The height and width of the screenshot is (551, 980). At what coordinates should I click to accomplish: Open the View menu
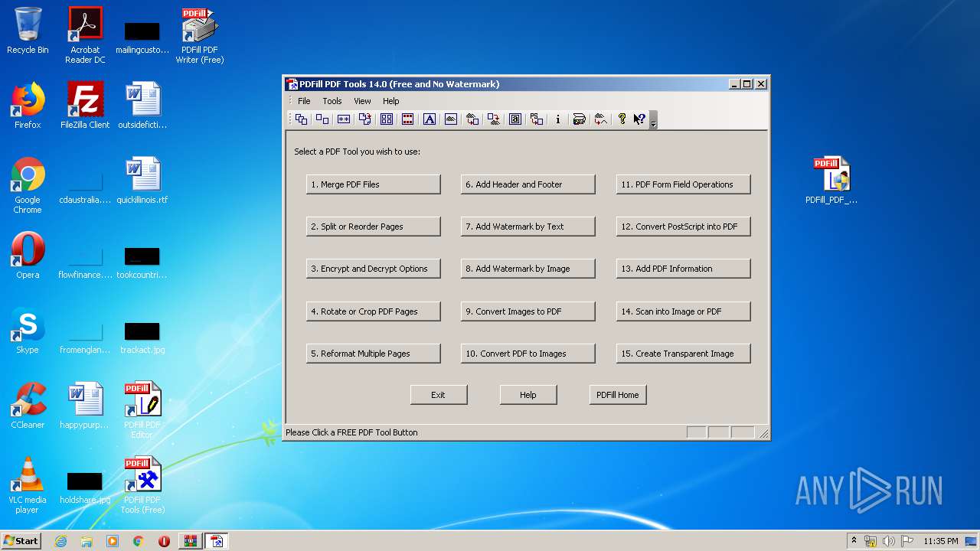[362, 101]
